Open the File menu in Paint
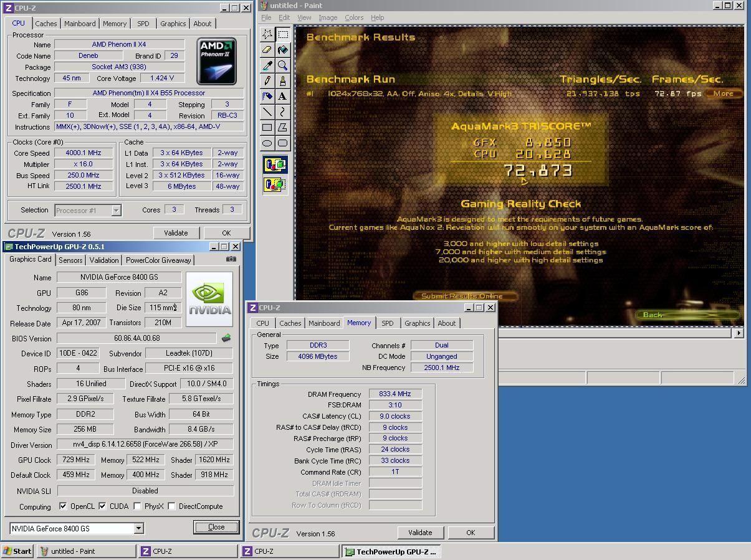 click(266, 17)
